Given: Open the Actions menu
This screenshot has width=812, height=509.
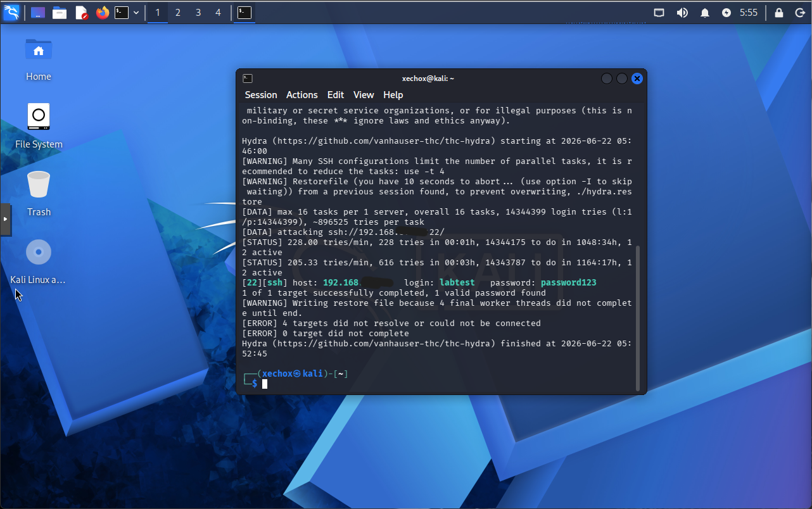Looking at the screenshot, I should pos(302,95).
